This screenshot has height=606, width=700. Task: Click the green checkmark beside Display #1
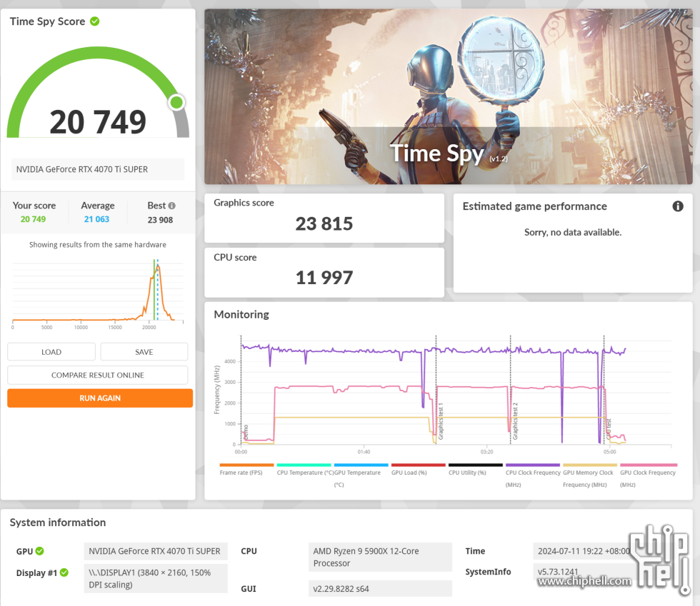(x=64, y=572)
